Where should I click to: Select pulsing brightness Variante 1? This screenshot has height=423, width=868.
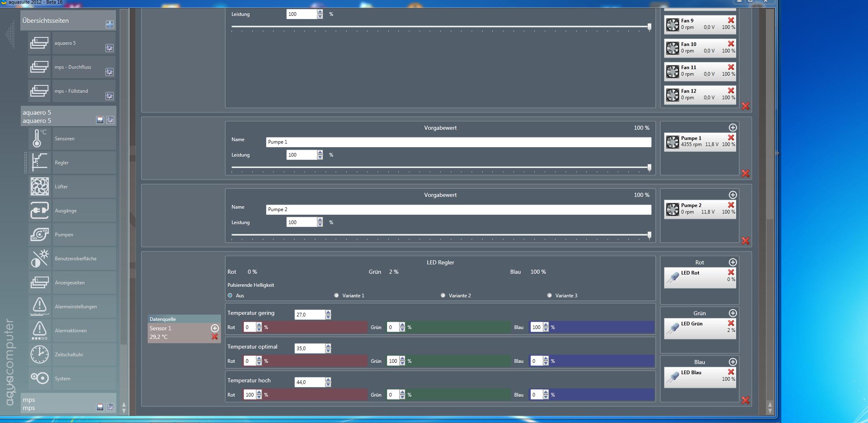tap(337, 296)
